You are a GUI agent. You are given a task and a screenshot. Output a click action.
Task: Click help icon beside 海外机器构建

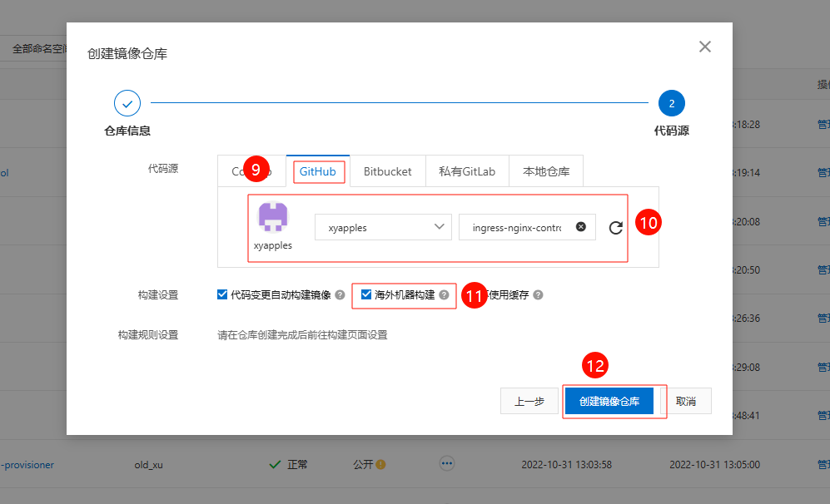click(444, 295)
